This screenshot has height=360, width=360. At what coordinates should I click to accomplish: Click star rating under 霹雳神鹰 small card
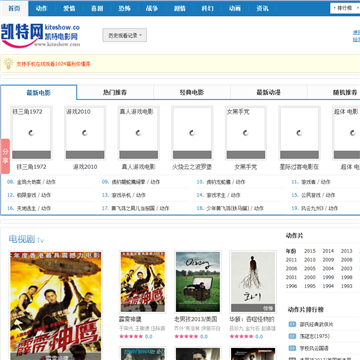131,337
